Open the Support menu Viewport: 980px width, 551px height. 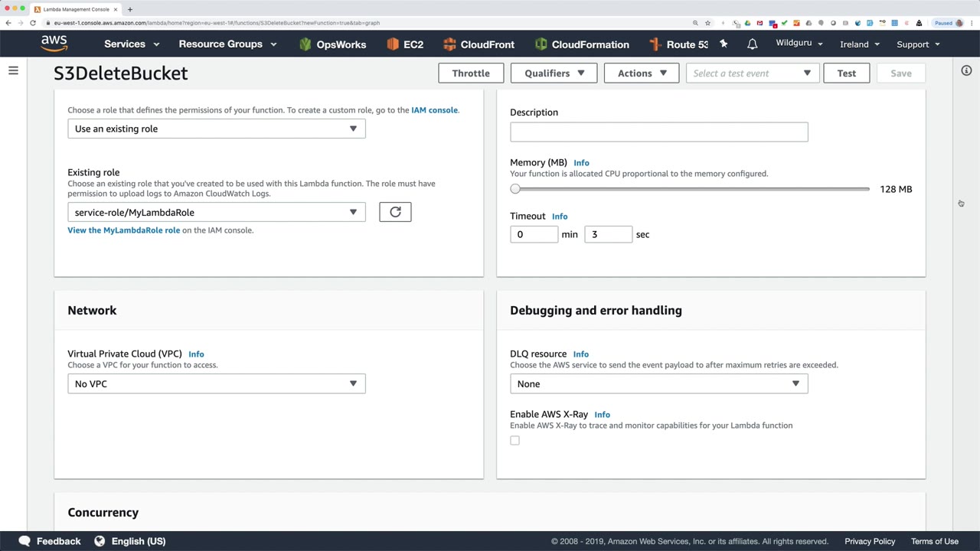click(918, 44)
